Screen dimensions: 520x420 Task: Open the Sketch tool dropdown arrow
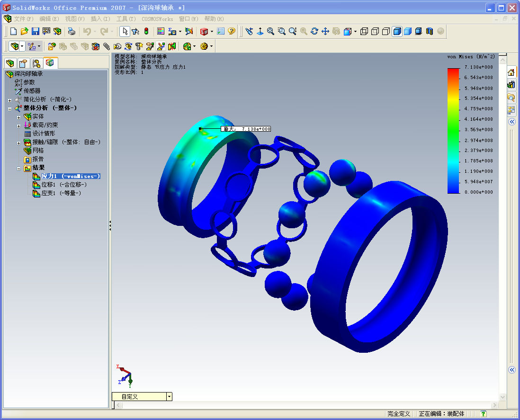[x=39, y=46]
